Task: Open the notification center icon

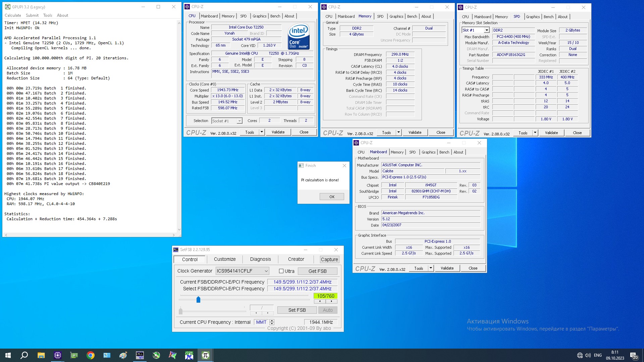Action: point(634,356)
